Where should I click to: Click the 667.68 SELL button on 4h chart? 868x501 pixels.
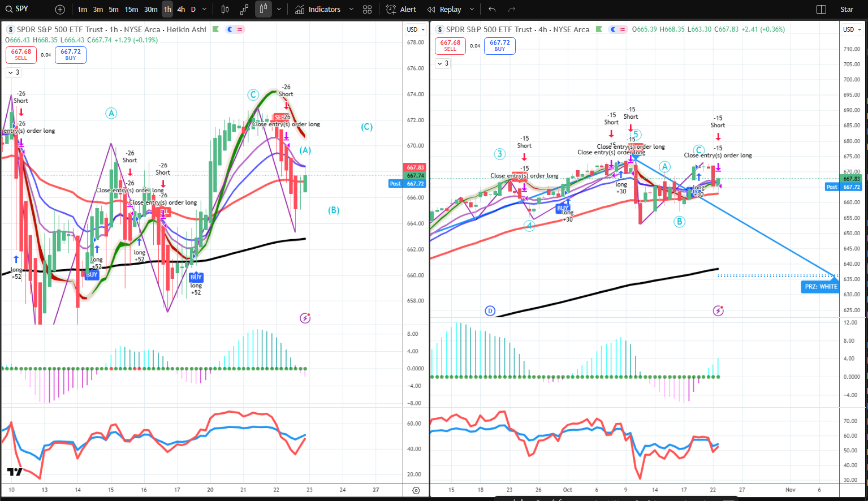click(x=450, y=45)
